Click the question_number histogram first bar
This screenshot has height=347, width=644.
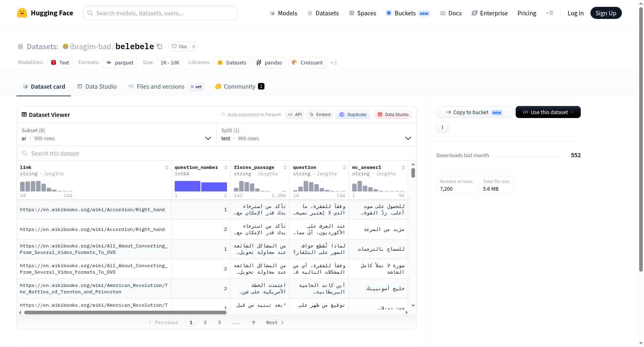point(188,186)
